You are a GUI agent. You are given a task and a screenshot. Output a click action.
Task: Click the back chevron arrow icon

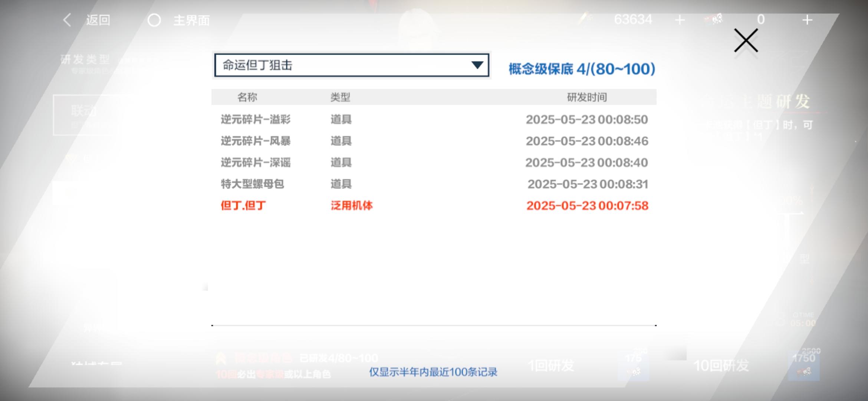[x=67, y=20]
